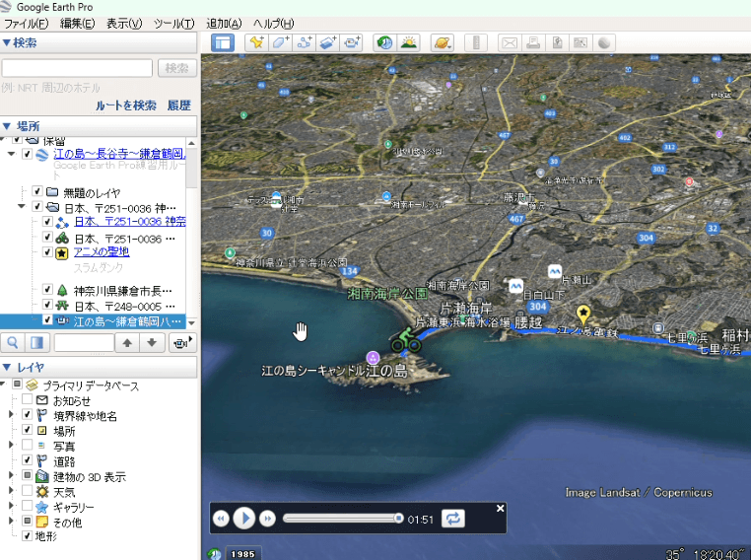The width and height of the screenshot is (751, 560).
Task: Expand the ギャラリー layer tree
Action: pyautogui.click(x=11, y=506)
